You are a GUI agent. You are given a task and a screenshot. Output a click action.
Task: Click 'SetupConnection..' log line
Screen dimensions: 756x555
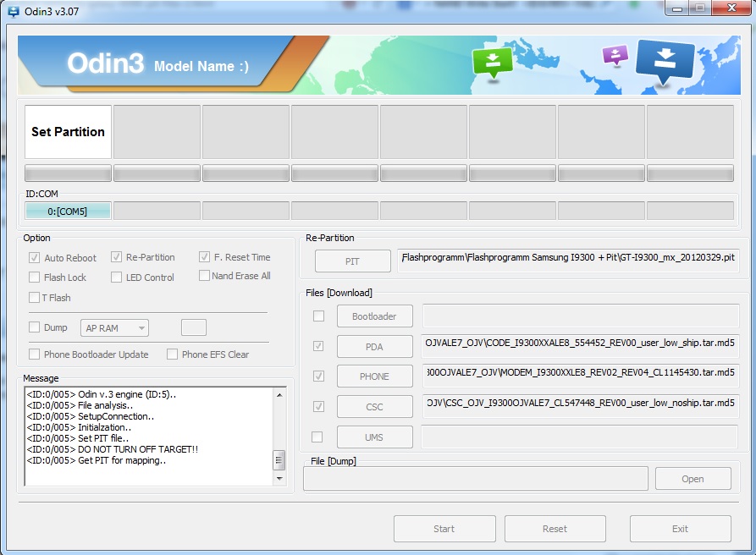(90, 416)
